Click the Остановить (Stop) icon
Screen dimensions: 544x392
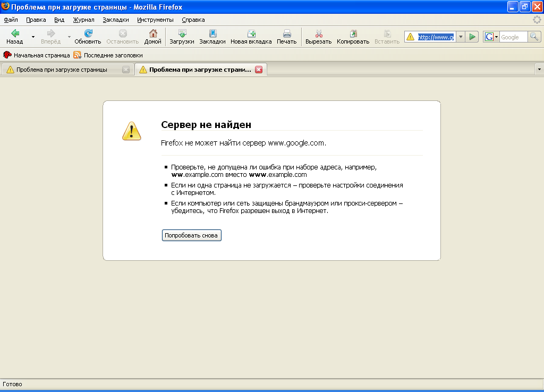coord(123,33)
